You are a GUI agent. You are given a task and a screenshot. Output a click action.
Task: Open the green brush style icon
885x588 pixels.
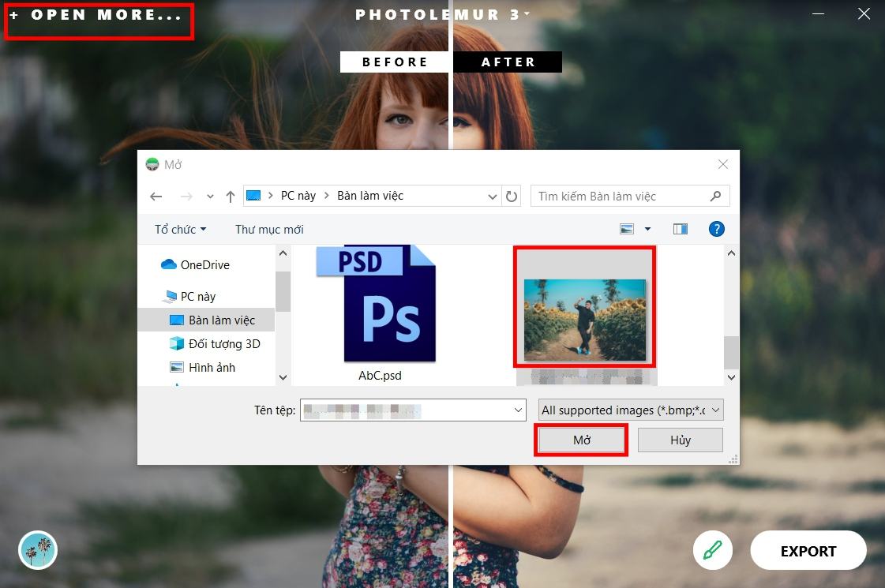tap(713, 550)
